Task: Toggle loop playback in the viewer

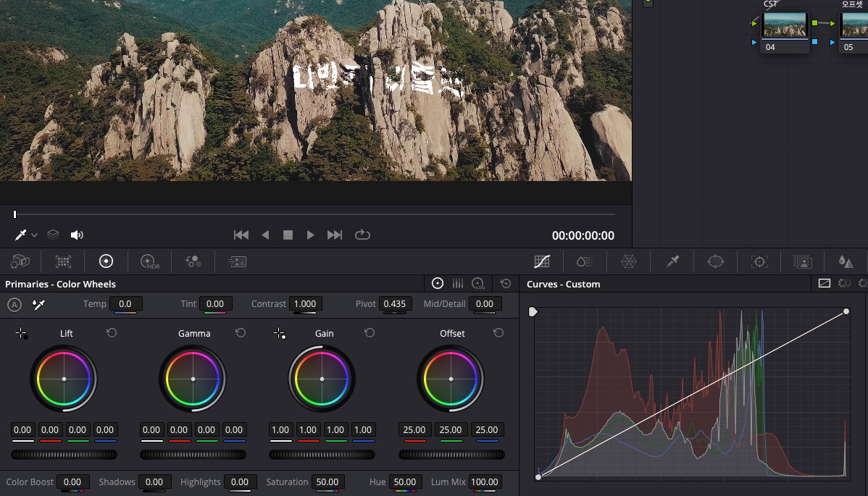Action: click(362, 235)
